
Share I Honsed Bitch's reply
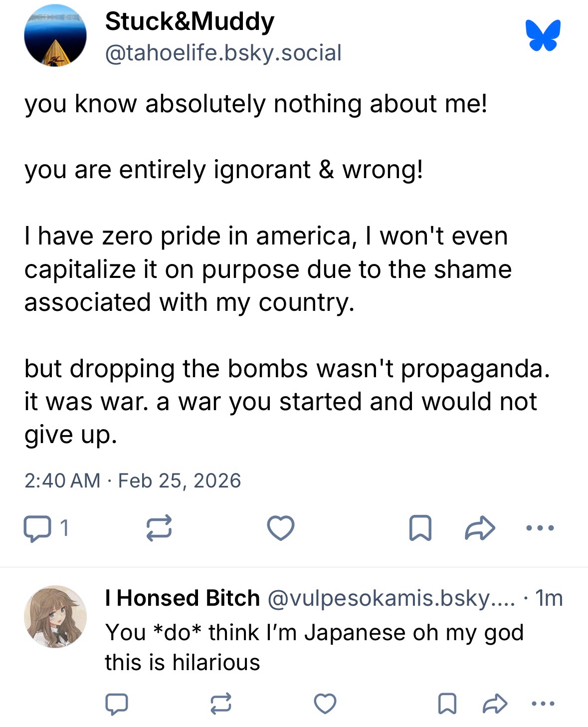coord(495,704)
